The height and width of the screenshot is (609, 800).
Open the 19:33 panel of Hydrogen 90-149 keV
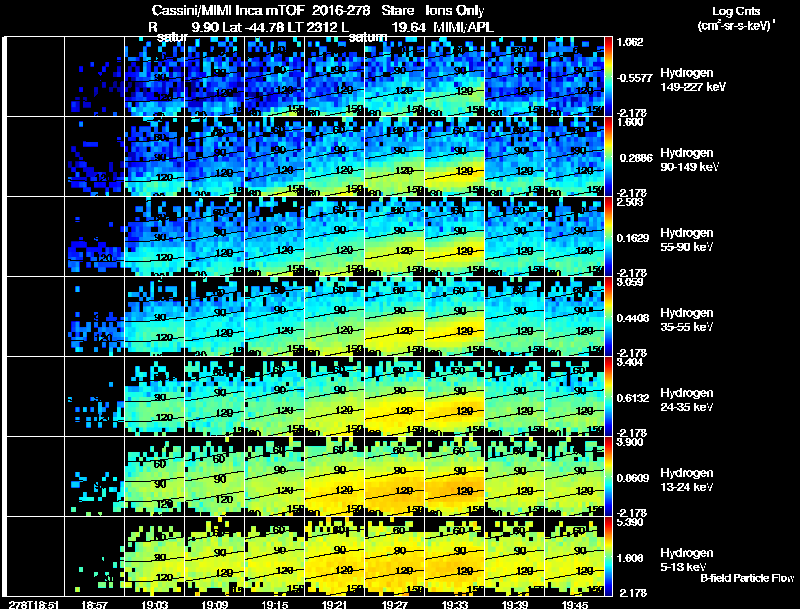tap(455, 157)
